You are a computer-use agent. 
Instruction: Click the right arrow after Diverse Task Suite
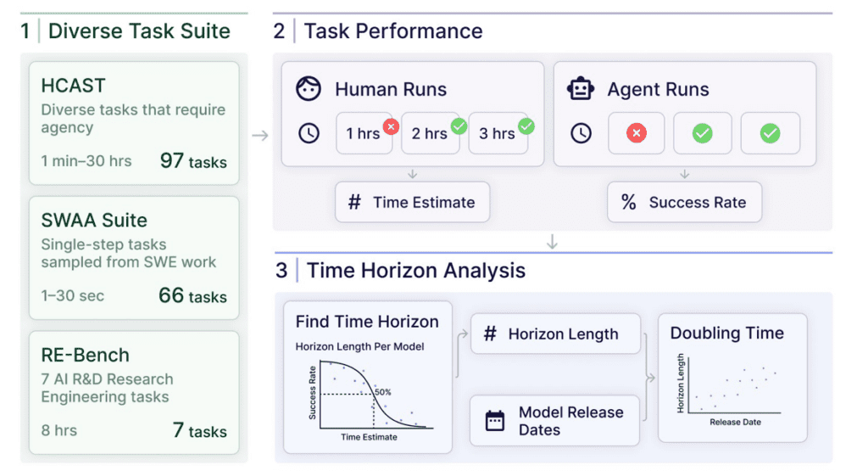tap(260, 136)
